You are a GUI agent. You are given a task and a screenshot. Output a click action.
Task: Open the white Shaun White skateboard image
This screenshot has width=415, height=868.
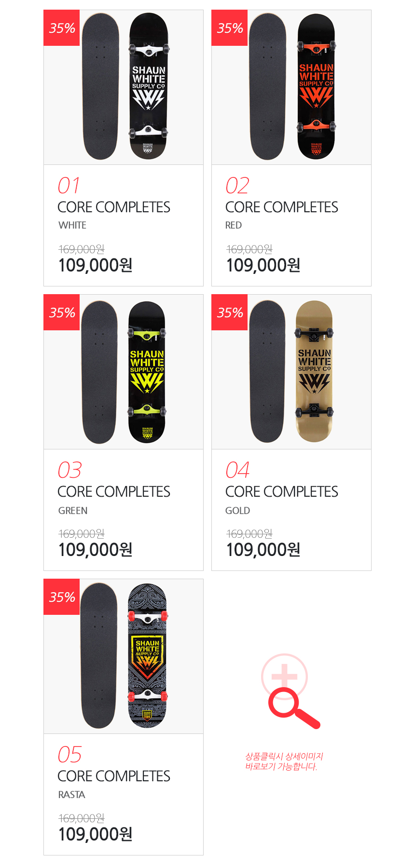(x=124, y=87)
